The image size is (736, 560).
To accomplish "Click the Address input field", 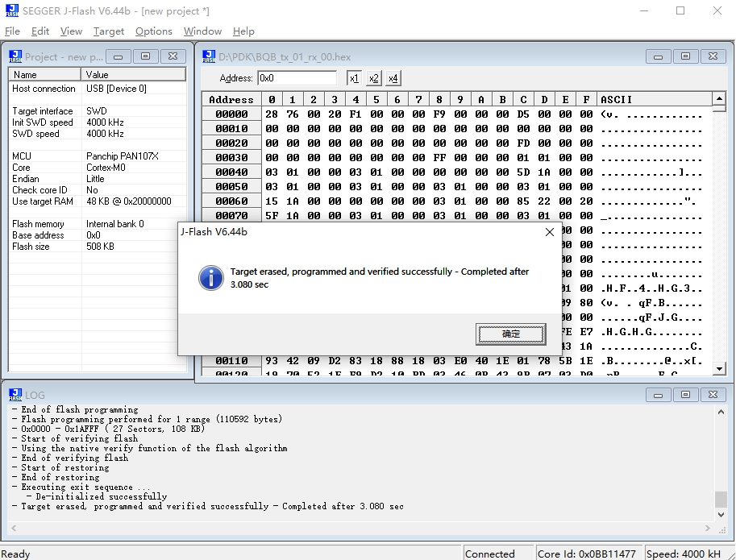I will [297, 78].
